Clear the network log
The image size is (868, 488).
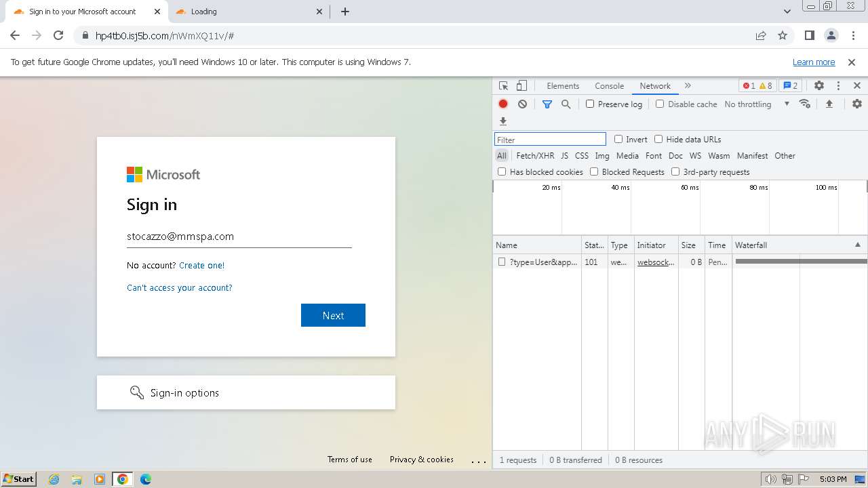click(x=522, y=104)
